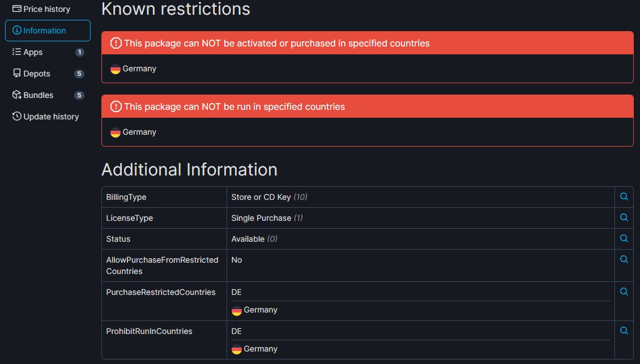
Task: Click the Germany flag under run restriction
Action: coord(116,132)
